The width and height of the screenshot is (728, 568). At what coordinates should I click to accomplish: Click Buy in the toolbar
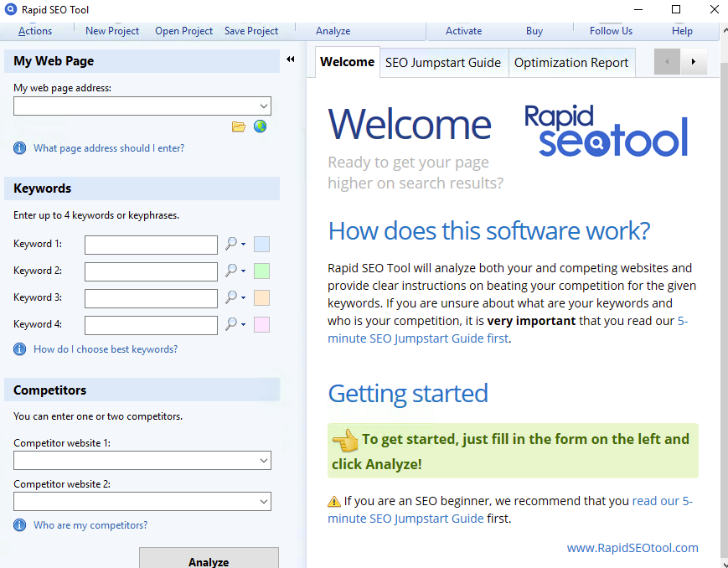coord(534,31)
